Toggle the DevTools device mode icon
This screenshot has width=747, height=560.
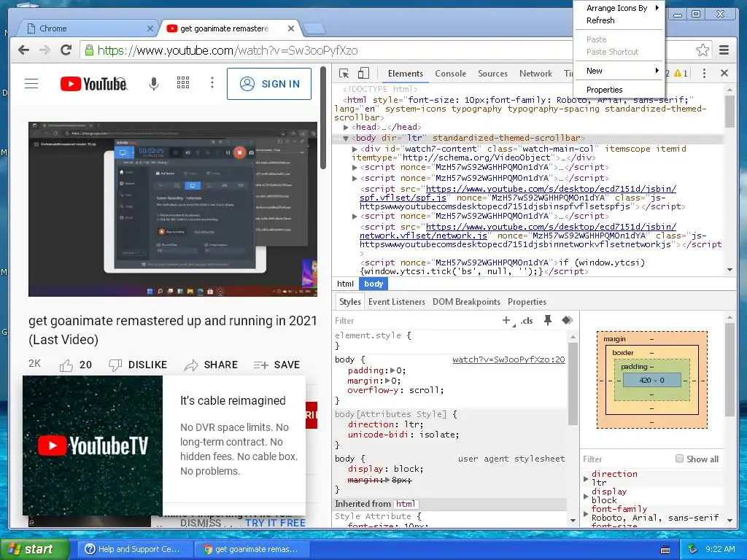point(363,73)
